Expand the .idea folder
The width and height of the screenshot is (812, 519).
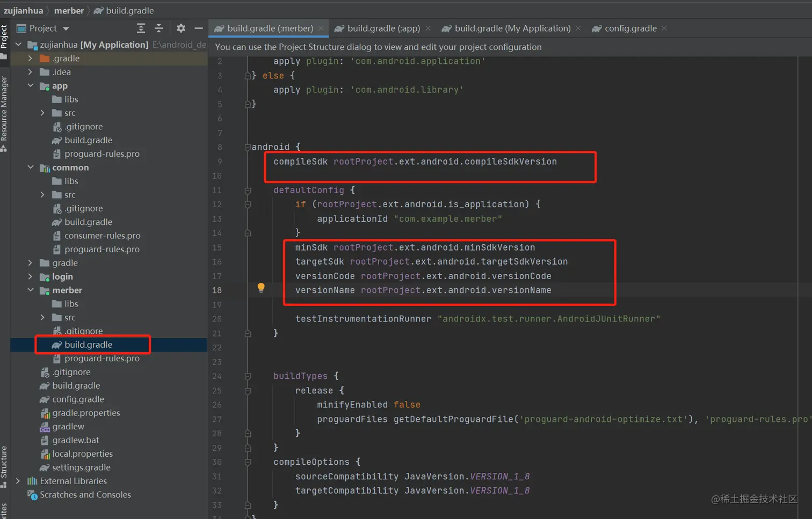pyautogui.click(x=30, y=72)
